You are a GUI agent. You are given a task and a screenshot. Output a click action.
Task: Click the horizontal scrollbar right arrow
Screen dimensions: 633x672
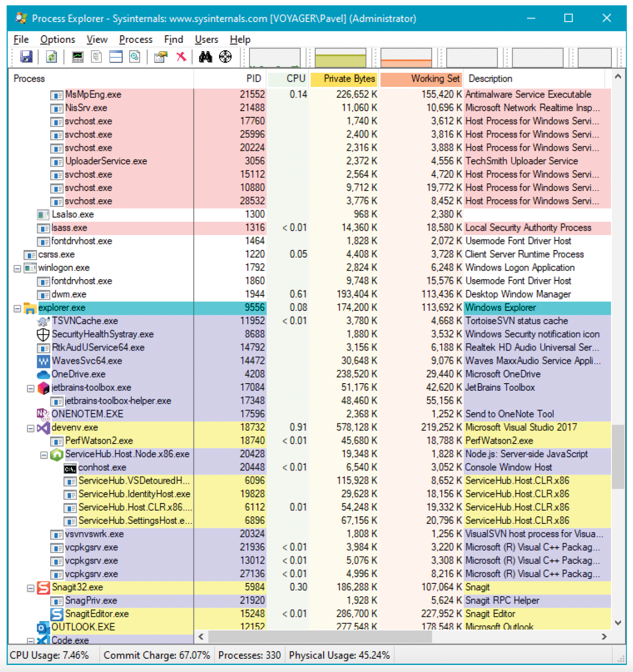point(604,636)
